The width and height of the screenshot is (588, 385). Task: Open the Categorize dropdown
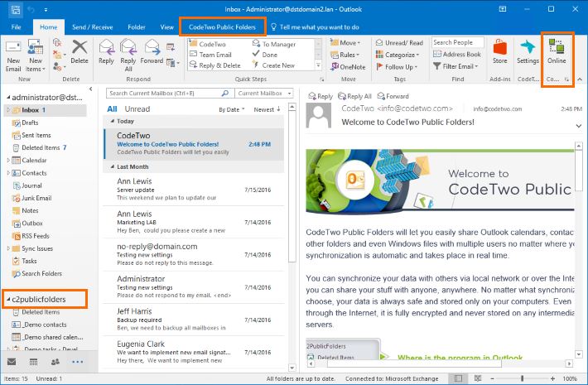click(398, 55)
